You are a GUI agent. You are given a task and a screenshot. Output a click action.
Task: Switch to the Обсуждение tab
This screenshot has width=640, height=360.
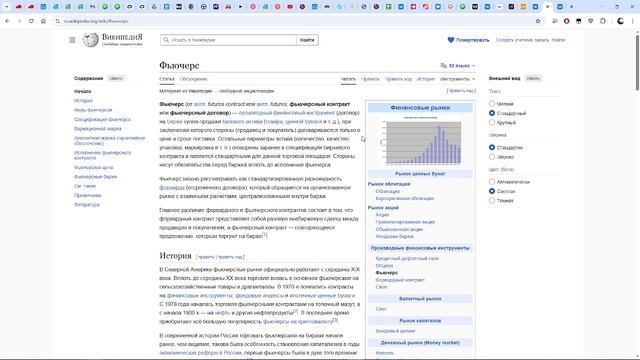coord(193,79)
